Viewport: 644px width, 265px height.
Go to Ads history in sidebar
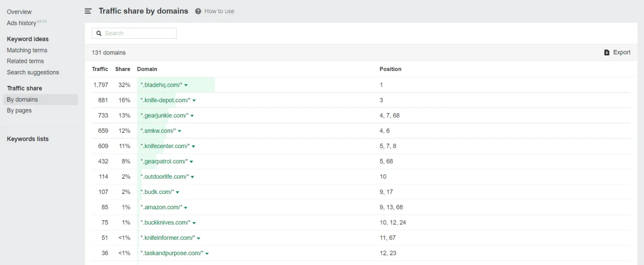(x=22, y=23)
